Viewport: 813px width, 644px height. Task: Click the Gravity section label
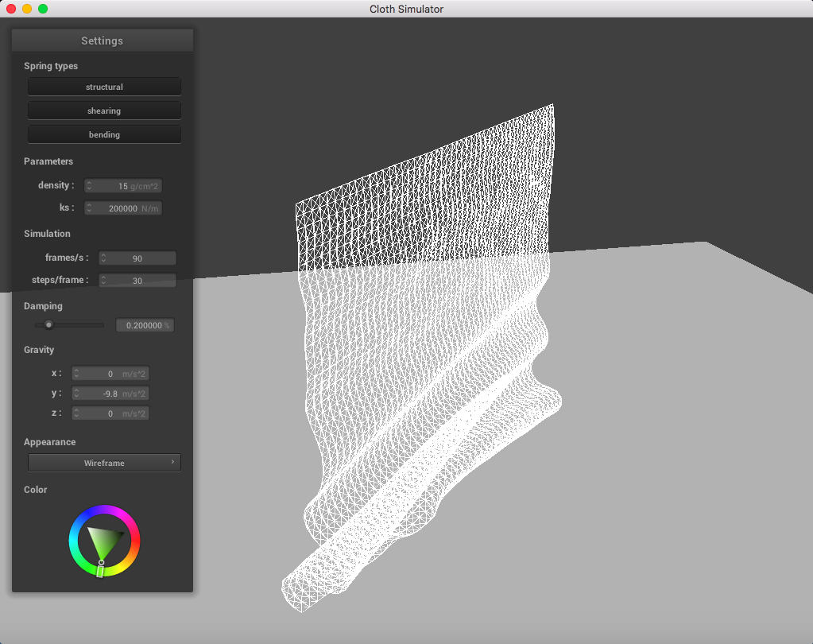coord(39,350)
